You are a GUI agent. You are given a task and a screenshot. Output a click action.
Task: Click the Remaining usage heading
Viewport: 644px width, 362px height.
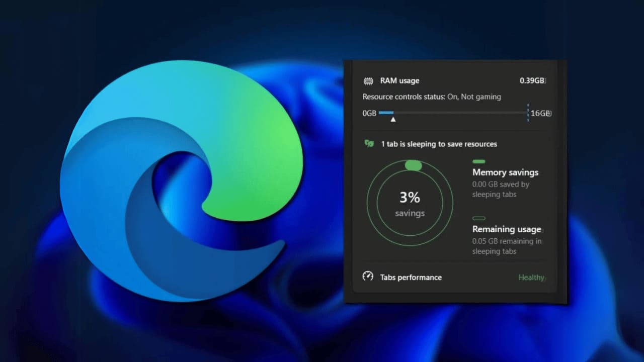507,229
